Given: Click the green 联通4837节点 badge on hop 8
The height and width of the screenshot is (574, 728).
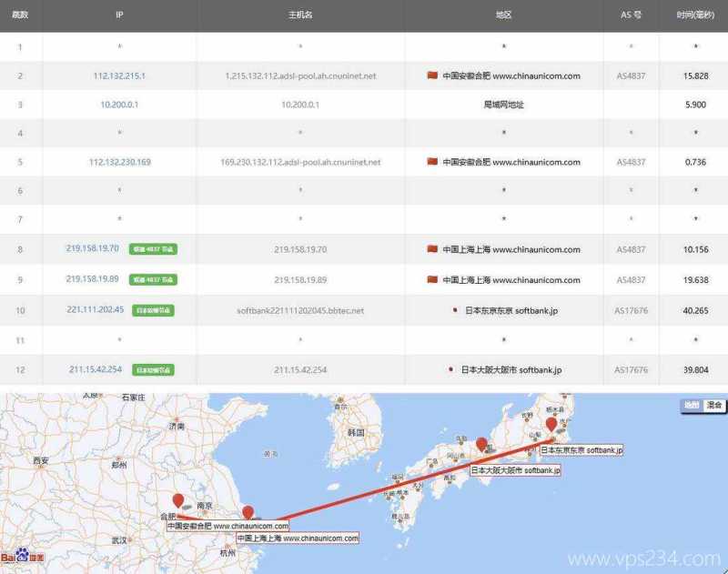Looking at the screenshot, I should point(153,248).
